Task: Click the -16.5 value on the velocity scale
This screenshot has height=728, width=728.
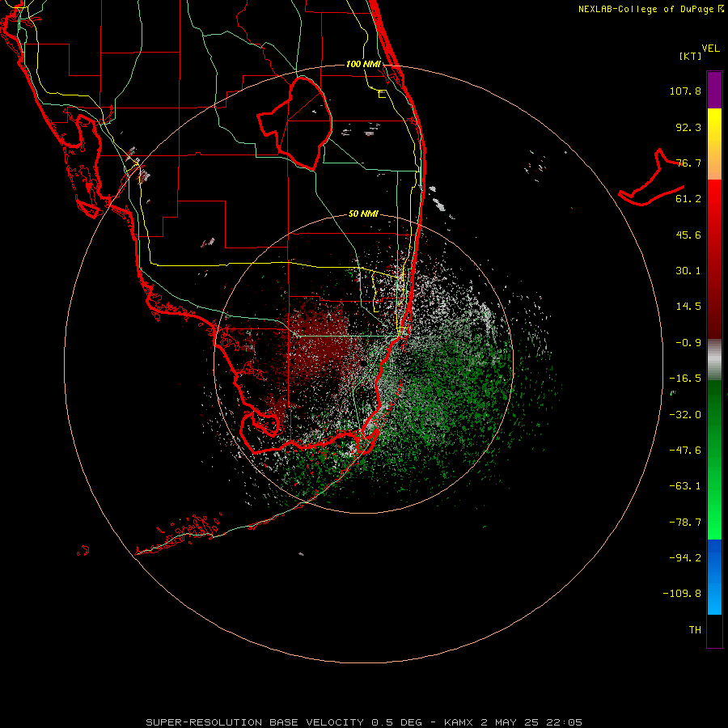Action: tap(685, 379)
